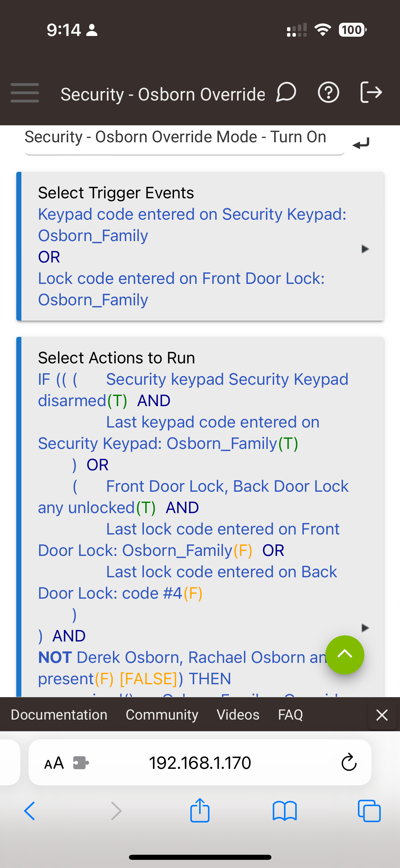Reload the page in Safari
The width and height of the screenshot is (400, 868).
coord(349,763)
